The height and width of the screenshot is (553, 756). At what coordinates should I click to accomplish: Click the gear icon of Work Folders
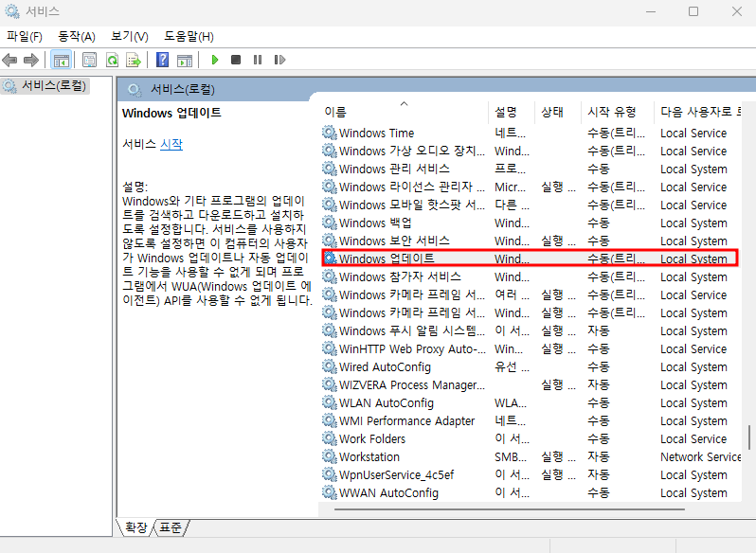point(330,438)
